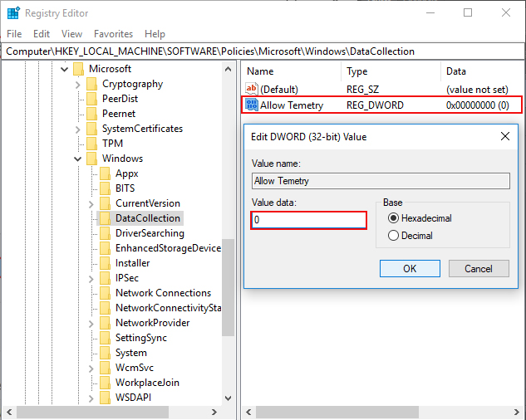Image resolution: width=526 pixels, height=420 pixels.
Task: Close the Edit DWORD dialog with X
Action: pos(505,136)
